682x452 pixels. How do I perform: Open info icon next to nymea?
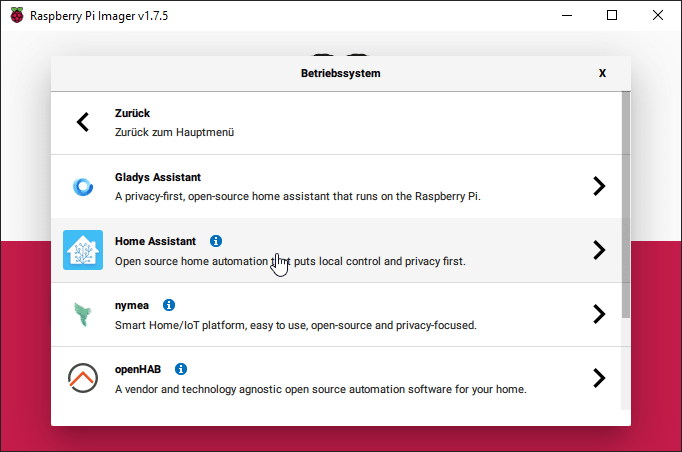pyautogui.click(x=169, y=305)
